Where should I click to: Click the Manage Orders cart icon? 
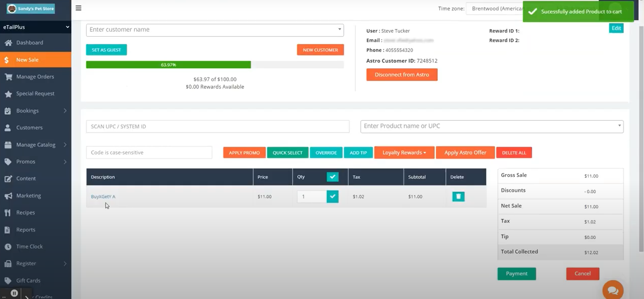(8, 77)
